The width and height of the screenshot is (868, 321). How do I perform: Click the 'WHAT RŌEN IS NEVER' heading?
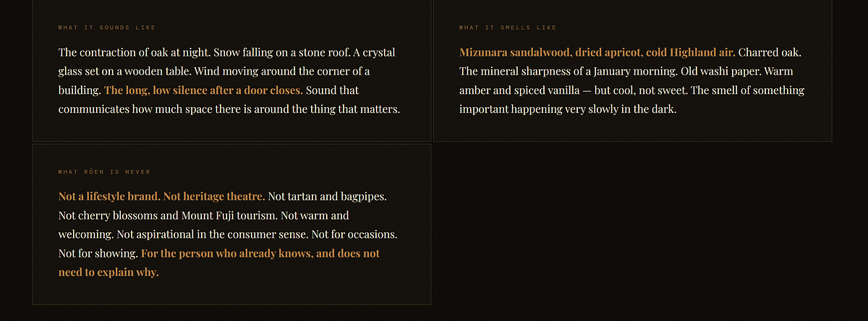tap(104, 171)
